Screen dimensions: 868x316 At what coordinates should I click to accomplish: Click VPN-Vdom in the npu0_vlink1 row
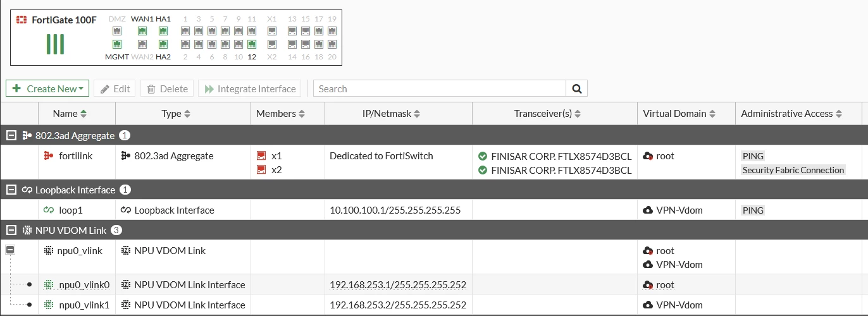[679, 305]
